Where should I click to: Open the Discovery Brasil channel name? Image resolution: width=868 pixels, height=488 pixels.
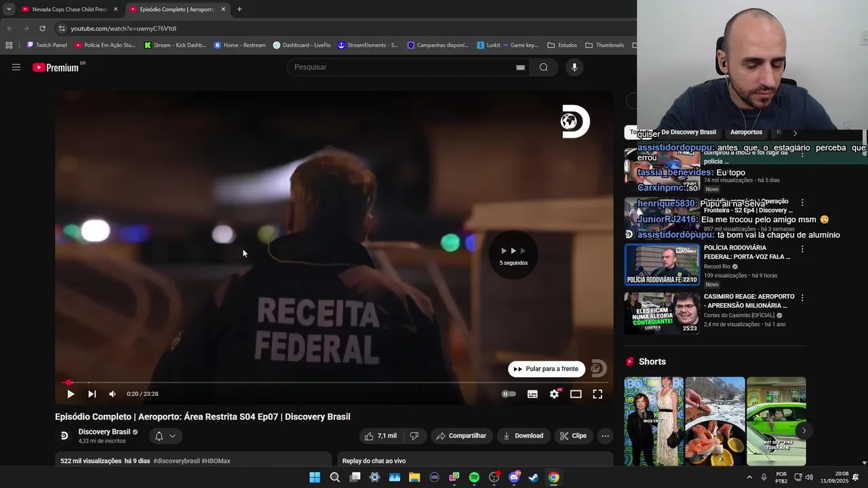pyautogui.click(x=104, y=432)
